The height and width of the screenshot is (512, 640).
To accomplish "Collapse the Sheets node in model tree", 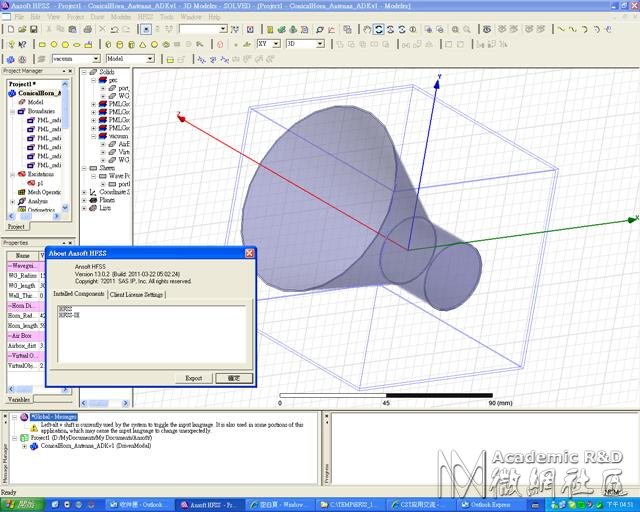I will pos(84,168).
